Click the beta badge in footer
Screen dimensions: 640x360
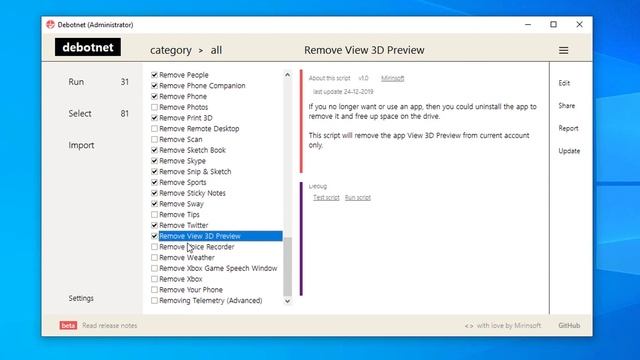click(68, 326)
